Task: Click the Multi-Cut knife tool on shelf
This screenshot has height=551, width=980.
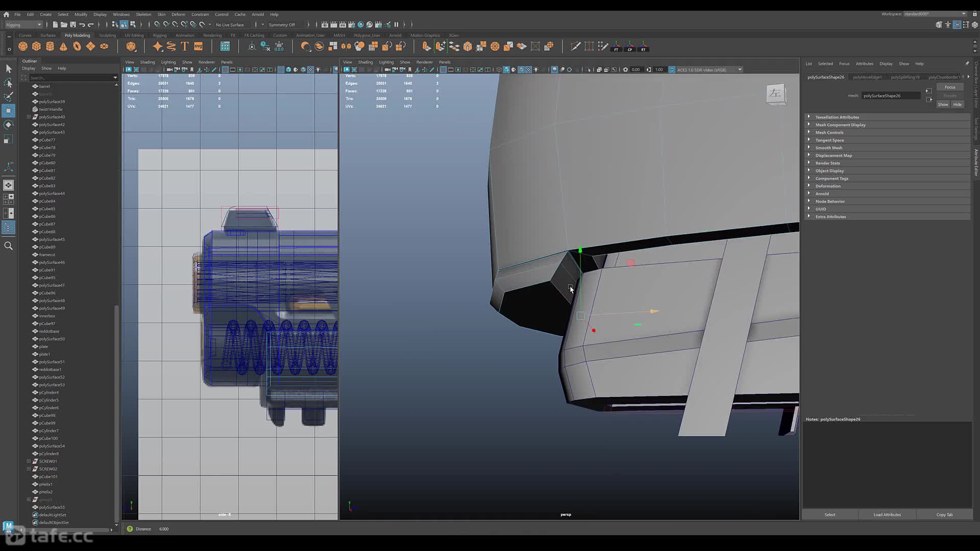Action: tap(575, 46)
